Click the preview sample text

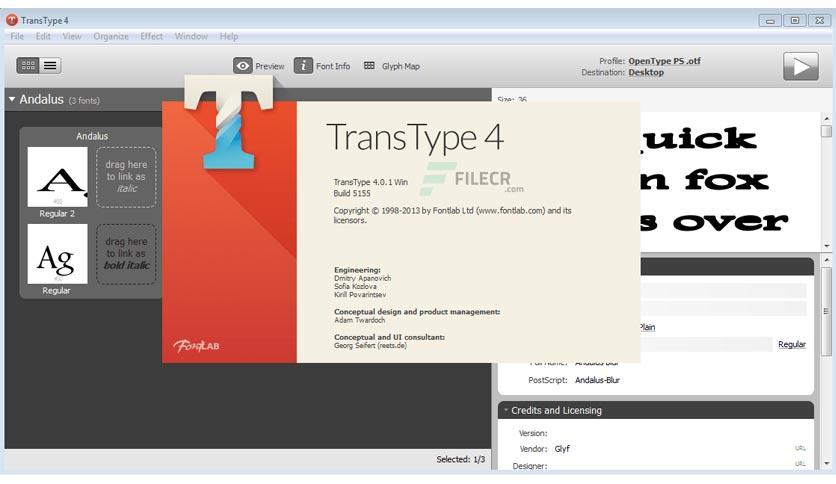pyautogui.click(x=713, y=180)
